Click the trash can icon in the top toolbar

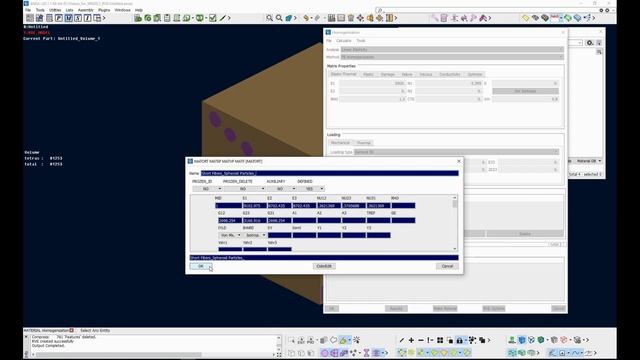(351, 18)
